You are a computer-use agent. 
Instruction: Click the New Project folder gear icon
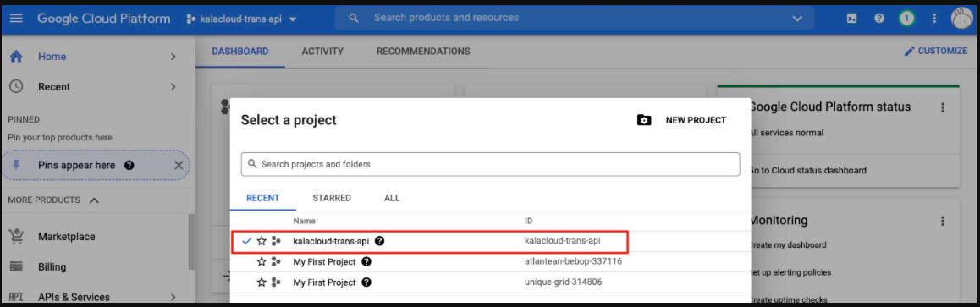point(644,120)
